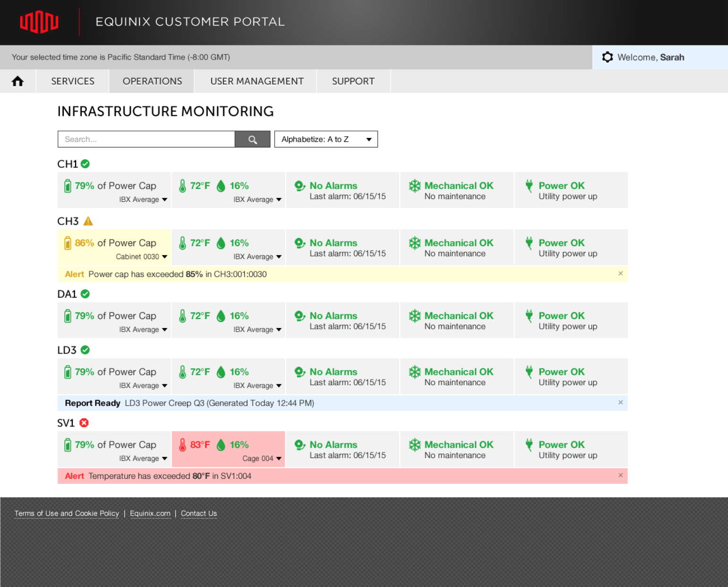Open the Contact Us footer link
This screenshot has height=587, width=728.
[199, 514]
